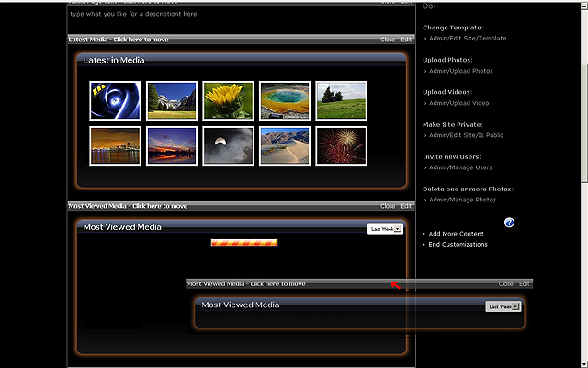Open the city skyline night thumbnail
Screen dimensions: 588x368
pos(116,145)
